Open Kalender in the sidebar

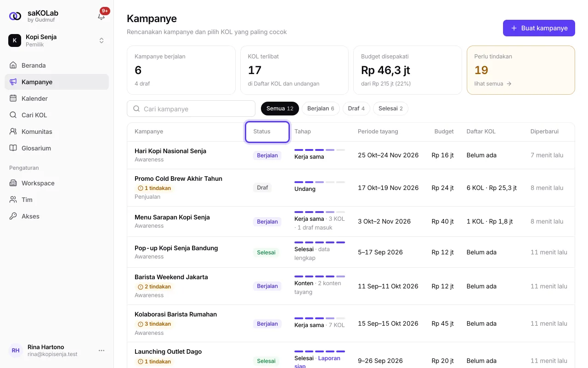(57, 98)
